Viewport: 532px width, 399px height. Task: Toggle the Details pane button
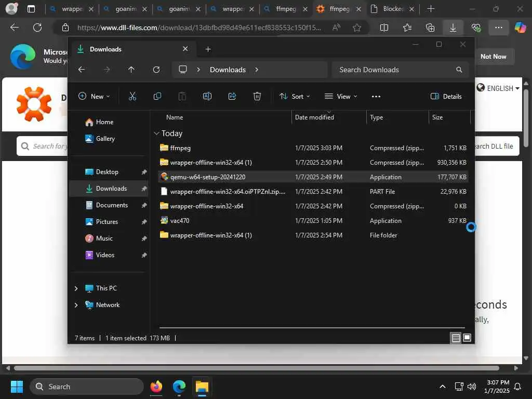pos(446,97)
